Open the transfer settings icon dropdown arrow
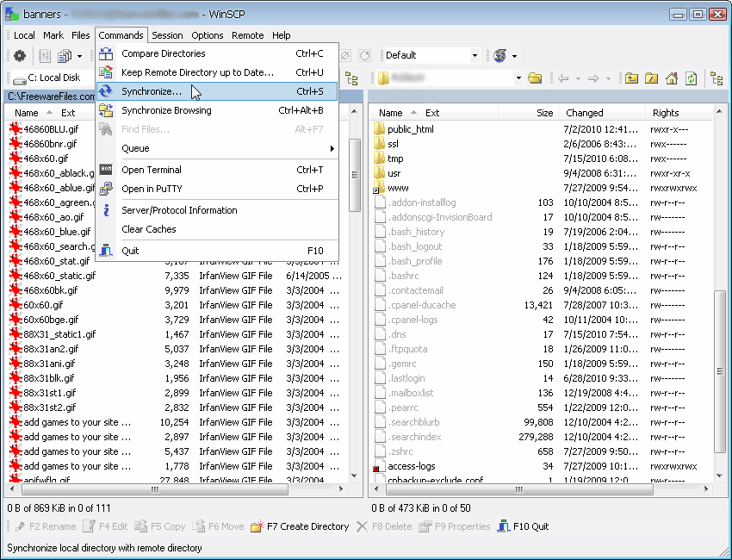This screenshot has width=732, height=560. pos(514,56)
